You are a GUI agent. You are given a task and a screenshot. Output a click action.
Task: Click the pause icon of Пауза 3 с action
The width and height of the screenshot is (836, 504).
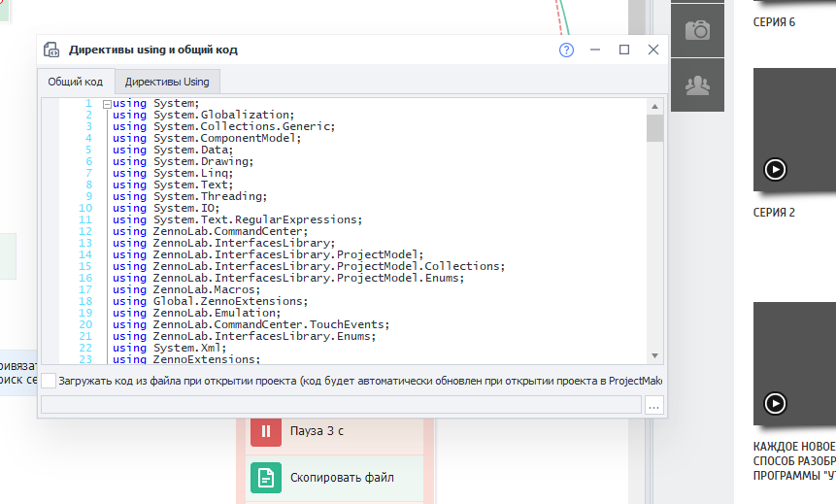tap(266, 431)
